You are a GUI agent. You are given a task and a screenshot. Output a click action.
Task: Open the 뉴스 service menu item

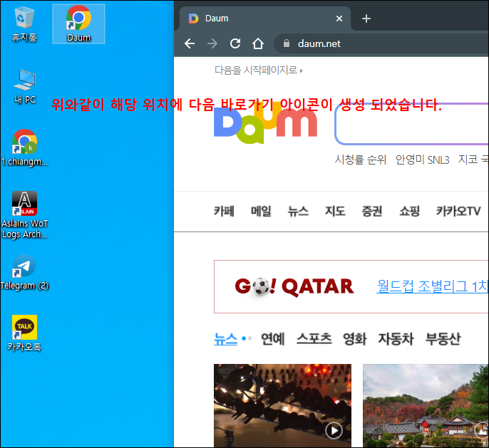[x=298, y=212]
